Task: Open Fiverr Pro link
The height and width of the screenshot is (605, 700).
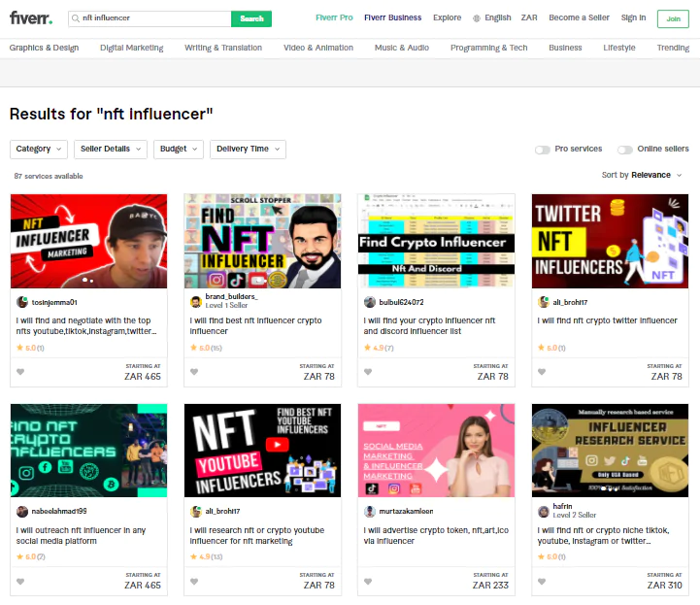Action: coord(334,17)
